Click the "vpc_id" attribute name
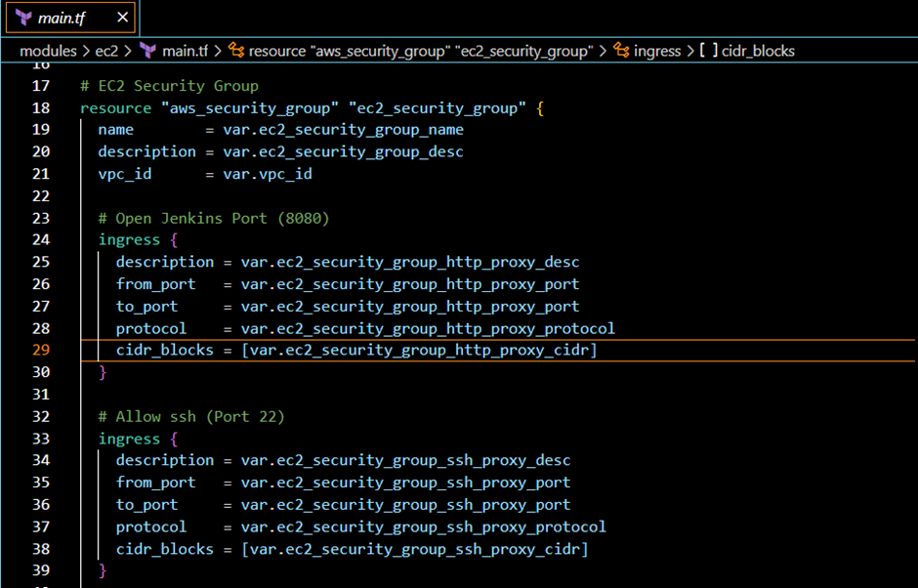 (125, 175)
